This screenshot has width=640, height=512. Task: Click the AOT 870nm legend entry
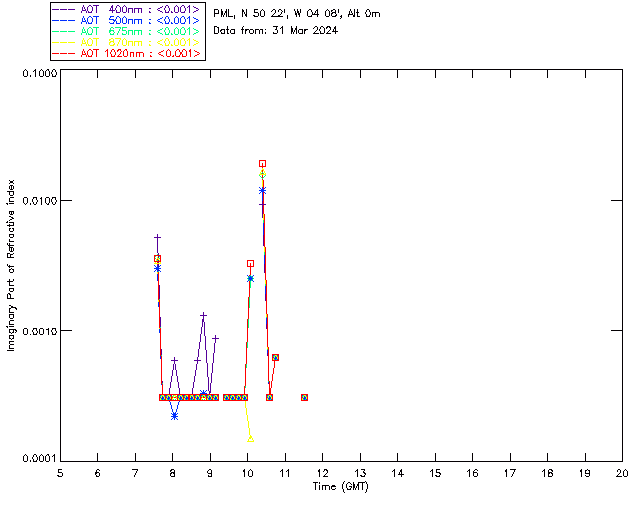pos(127,42)
